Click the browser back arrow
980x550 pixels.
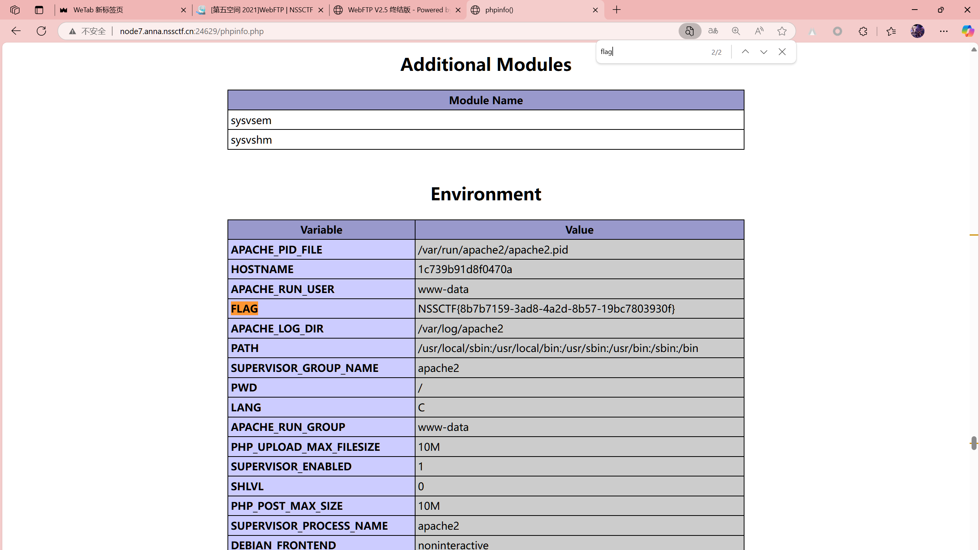(x=16, y=31)
